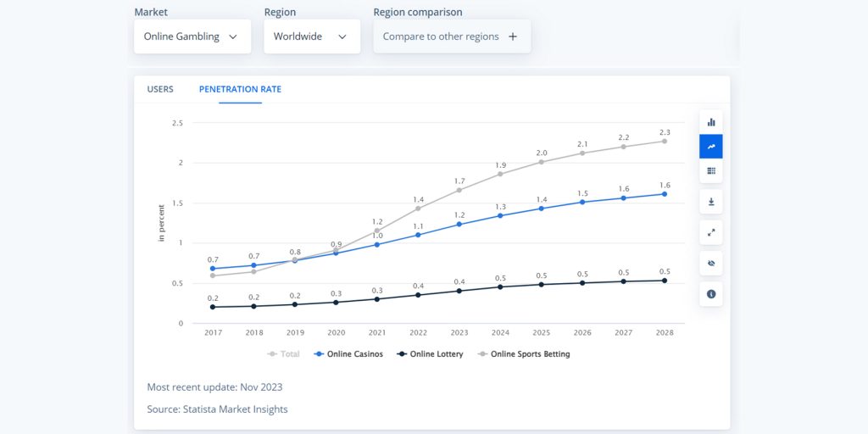Viewport: 868px width, 434px height.
Task: Click the Statista Market Insights source text
Action: pyautogui.click(x=217, y=409)
